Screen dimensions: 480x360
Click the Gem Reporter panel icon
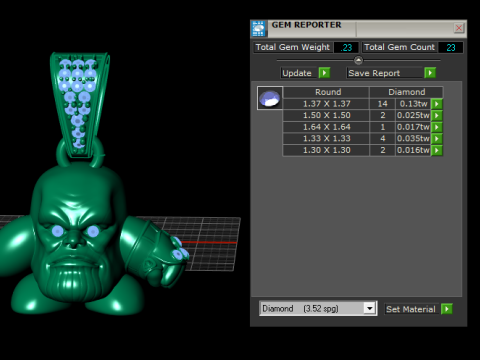(x=259, y=29)
